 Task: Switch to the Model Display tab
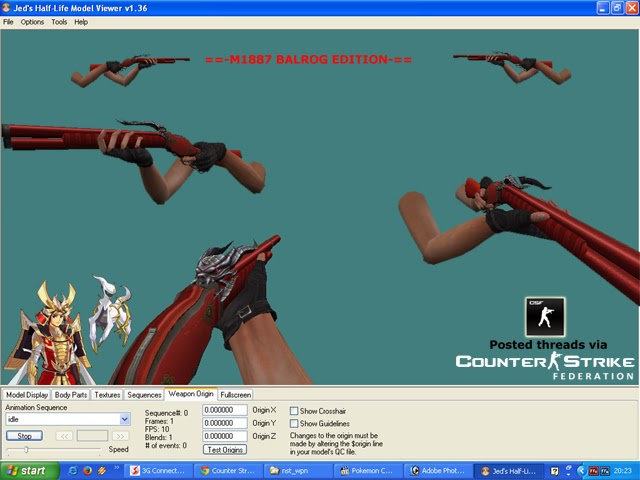pyautogui.click(x=27, y=395)
